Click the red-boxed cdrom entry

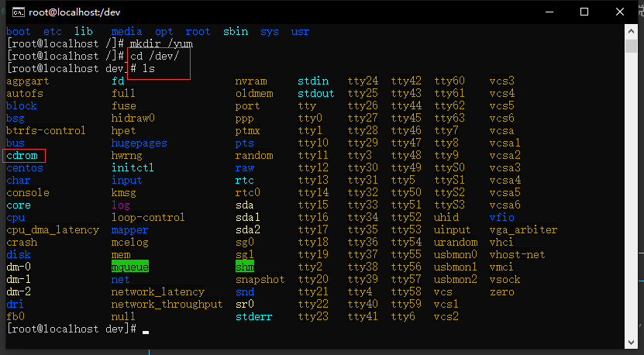(x=22, y=156)
